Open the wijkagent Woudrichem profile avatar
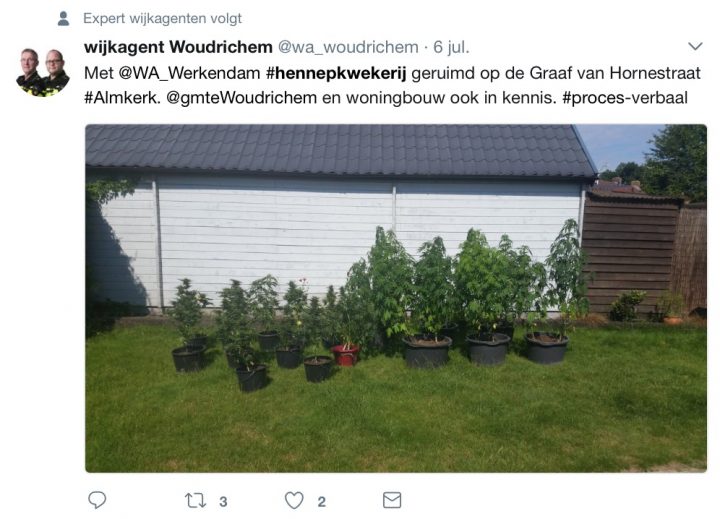This screenshot has height=519, width=720. (43, 72)
